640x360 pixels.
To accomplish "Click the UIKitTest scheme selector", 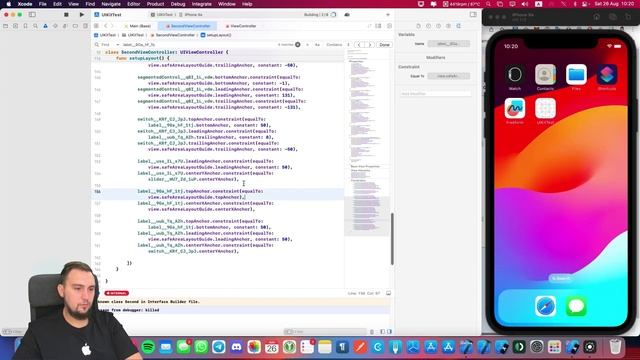I will click(x=162, y=15).
